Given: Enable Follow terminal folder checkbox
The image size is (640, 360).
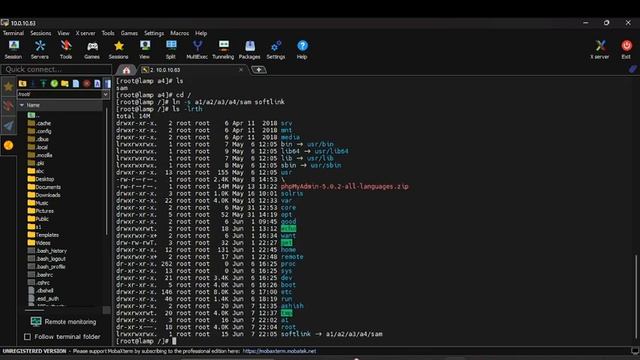Looking at the screenshot, I should tap(27, 337).
